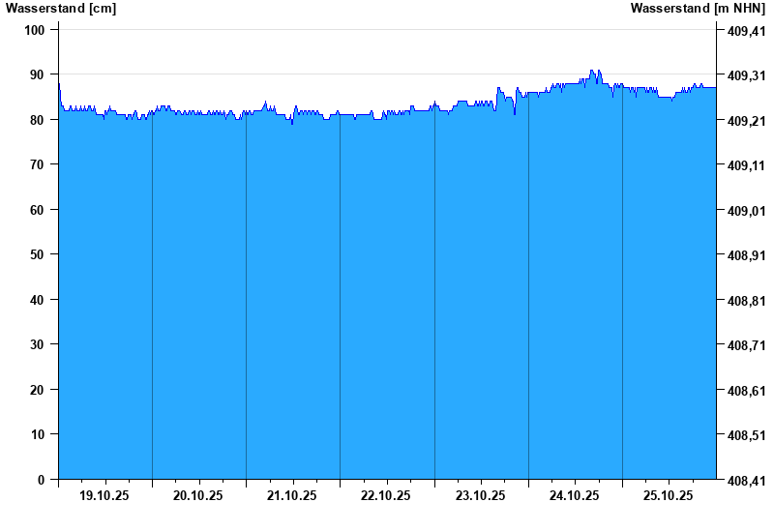Viewport: 774px width, 532px height.
Task: Pick the 25.10.25 date label
Action: click(x=668, y=495)
